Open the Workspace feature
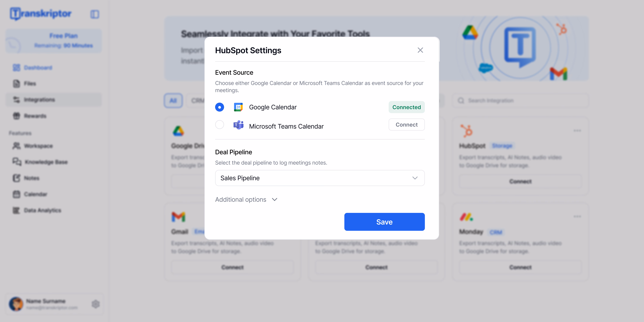Image resolution: width=644 pixels, height=322 pixels. click(38, 146)
